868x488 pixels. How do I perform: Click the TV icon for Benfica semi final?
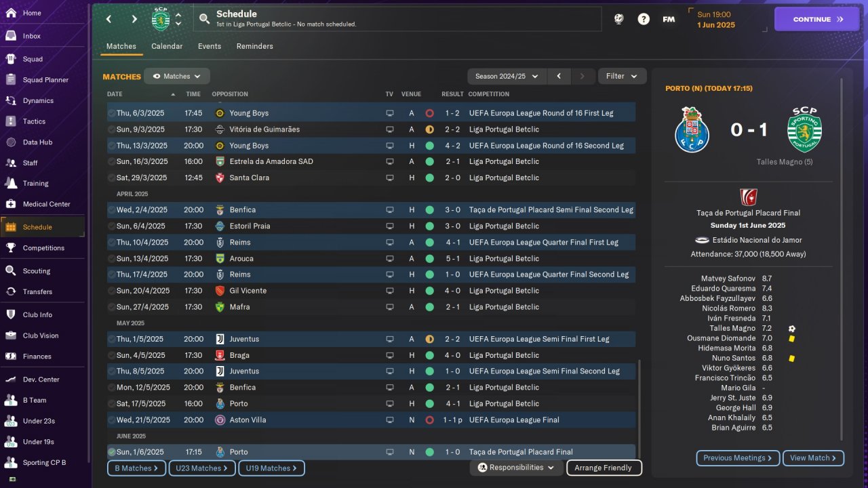[x=390, y=210]
